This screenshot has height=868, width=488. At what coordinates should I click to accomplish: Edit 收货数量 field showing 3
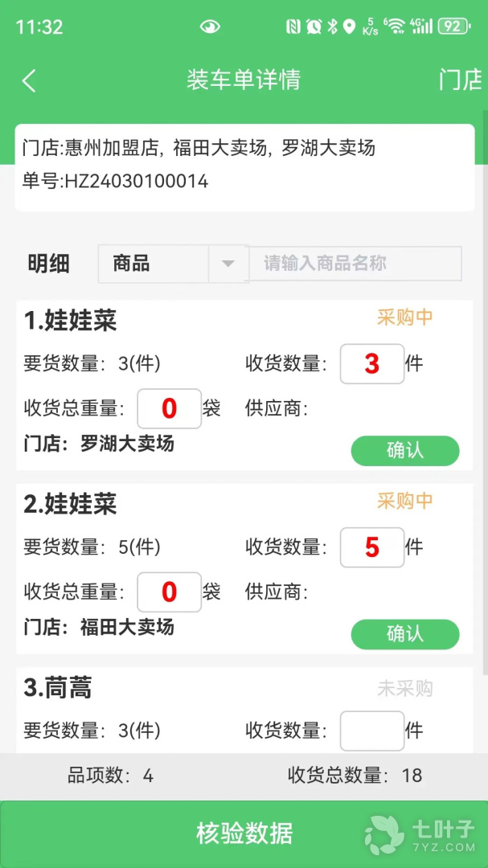click(372, 364)
